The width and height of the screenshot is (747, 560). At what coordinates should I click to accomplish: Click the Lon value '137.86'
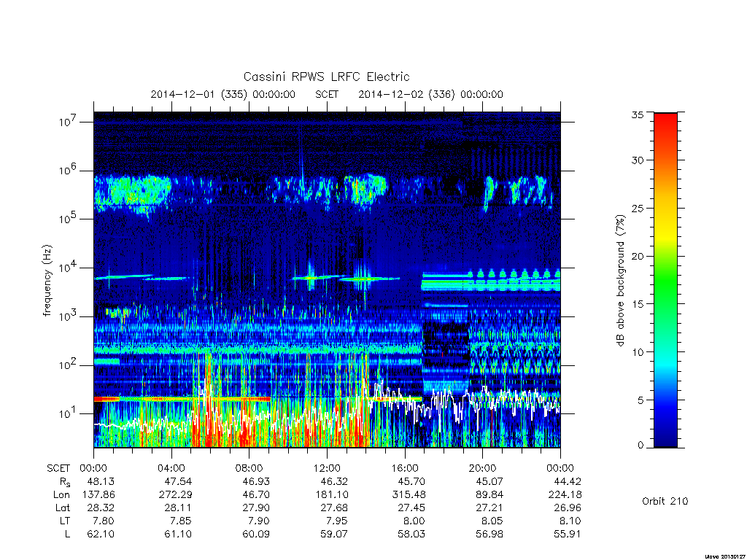click(x=98, y=494)
